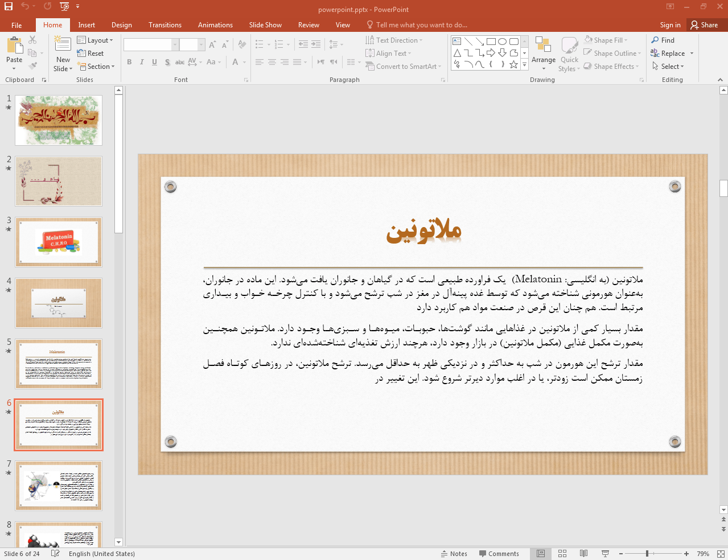Toggle the Comments pane in the status bar

[x=499, y=554]
